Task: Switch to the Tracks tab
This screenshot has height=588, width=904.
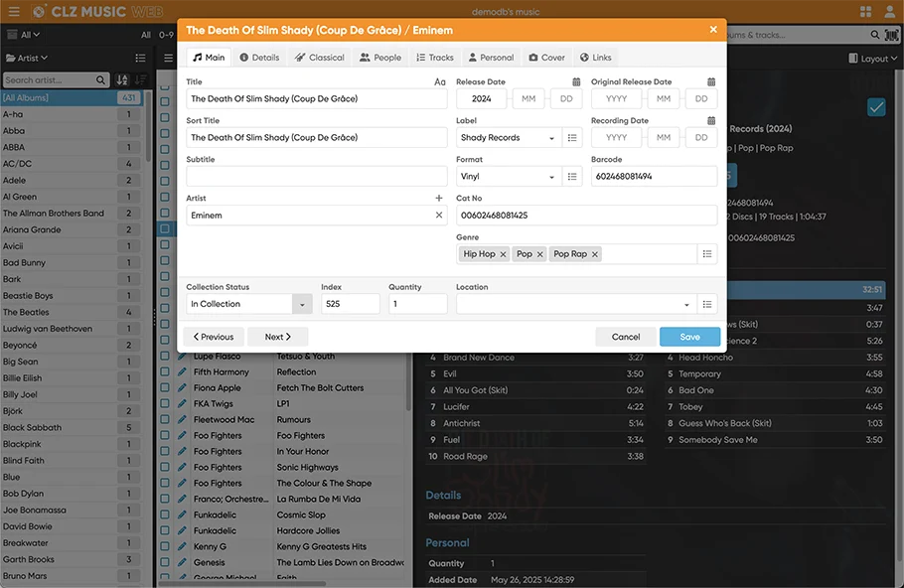Action: click(x=435, y=58)
